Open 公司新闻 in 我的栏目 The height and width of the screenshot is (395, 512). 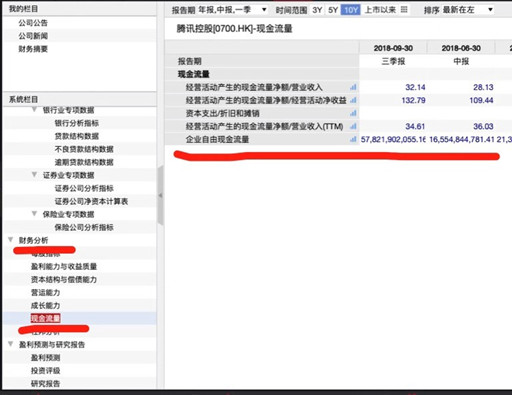(x=33, y=36)
